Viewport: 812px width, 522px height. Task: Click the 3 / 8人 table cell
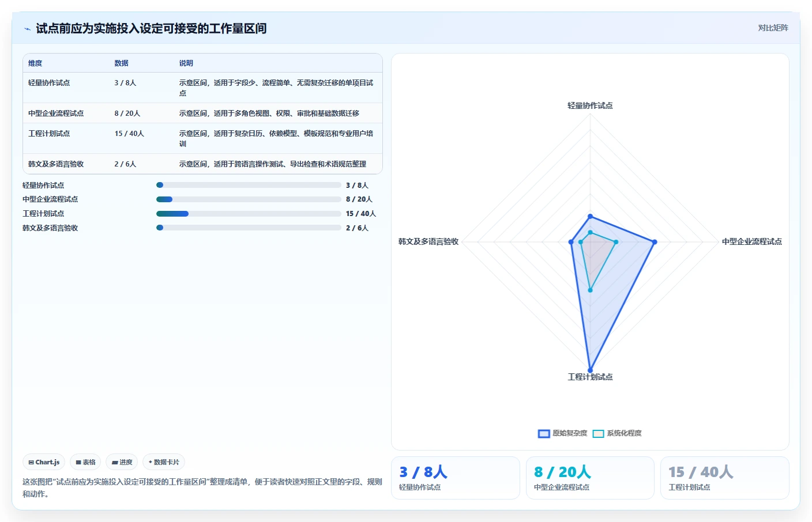pos(125,83)
